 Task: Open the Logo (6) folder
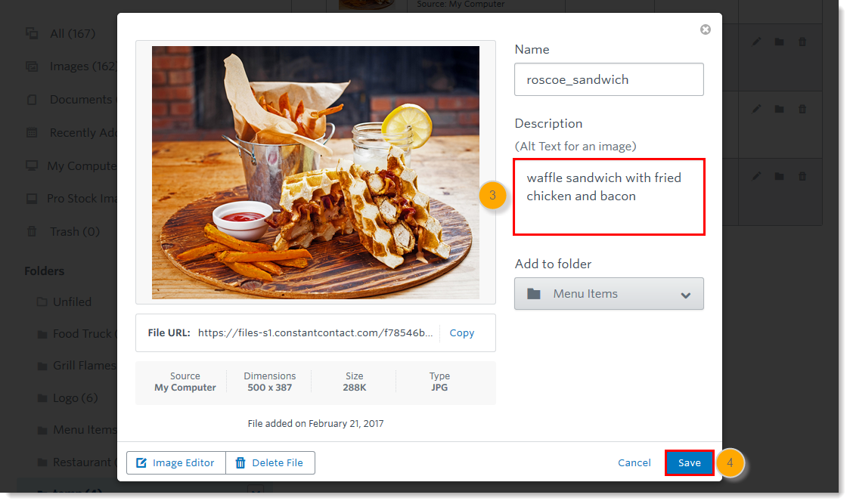76,397
